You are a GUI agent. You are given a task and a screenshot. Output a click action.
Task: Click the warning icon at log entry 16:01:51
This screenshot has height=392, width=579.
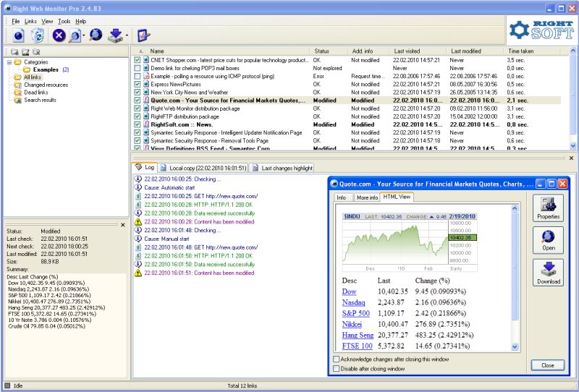coord(138,273)
